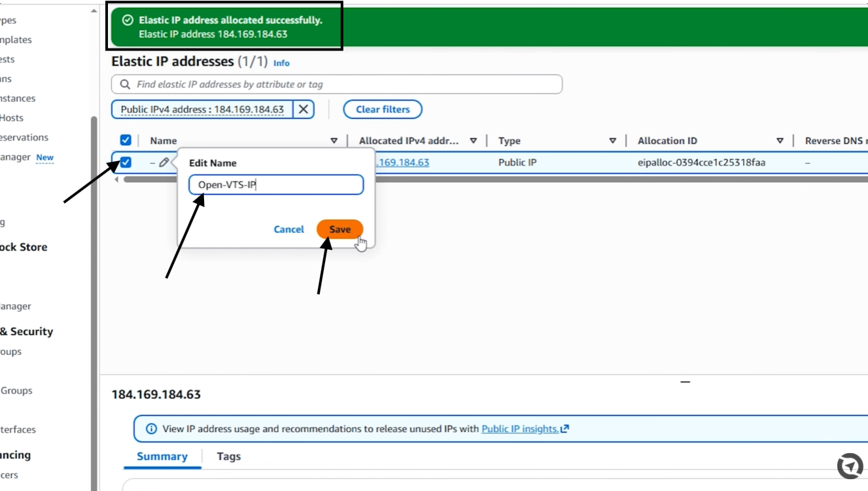Screen dimensions: 868x491
Task: Click the panel resize handle above details
Action: [x=685, y=382]
